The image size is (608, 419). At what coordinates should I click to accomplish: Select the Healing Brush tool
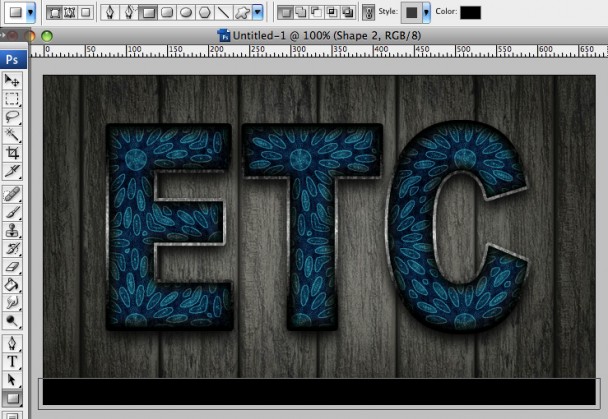(12, 194)
